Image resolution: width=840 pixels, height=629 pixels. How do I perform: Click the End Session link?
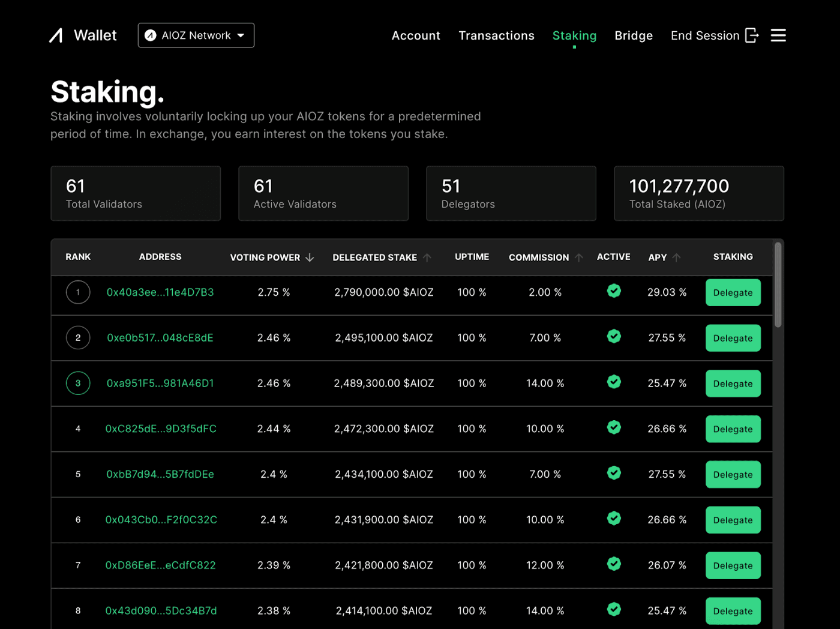[705, 35]
